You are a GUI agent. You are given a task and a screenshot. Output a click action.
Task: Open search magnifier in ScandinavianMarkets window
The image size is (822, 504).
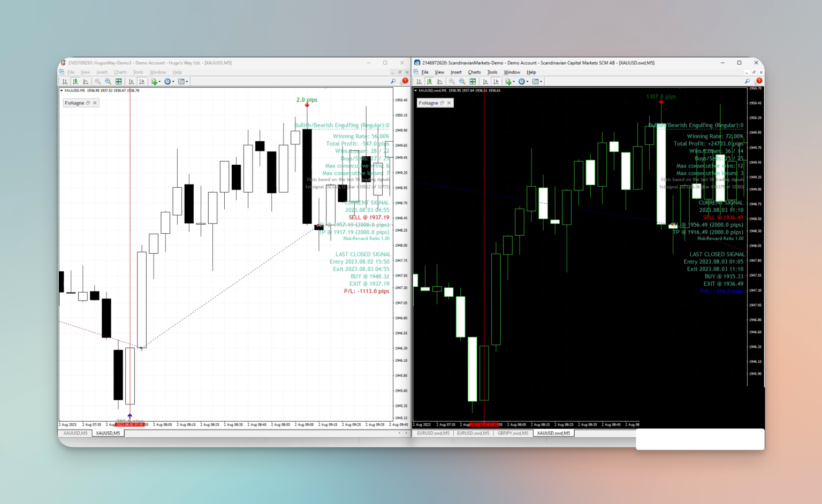click(x=747, y=81)
